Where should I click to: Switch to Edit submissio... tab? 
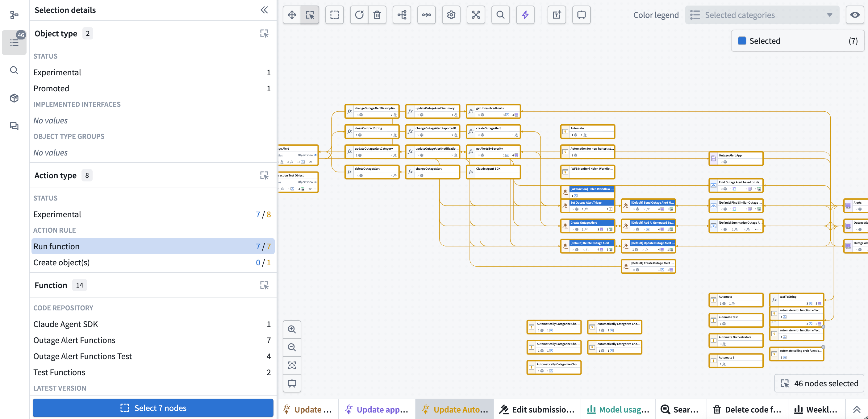pos(537,409)
